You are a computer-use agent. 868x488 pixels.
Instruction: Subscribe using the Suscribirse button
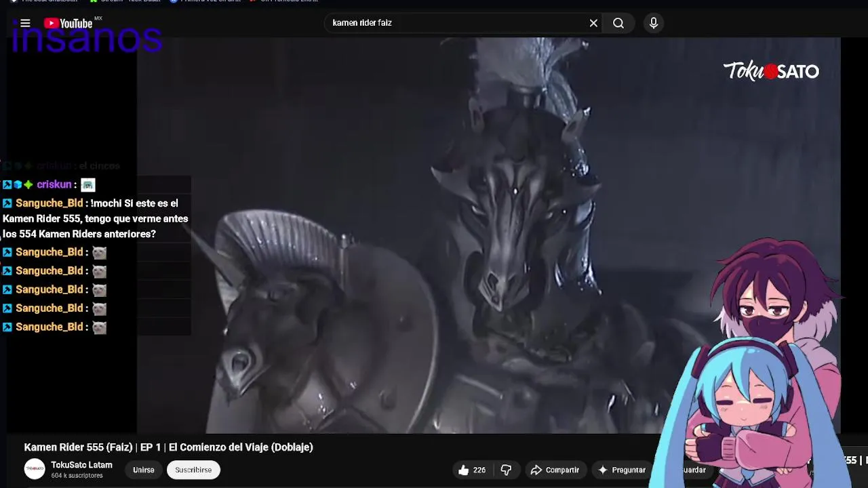pyautogui.click(x=193, y=470)
